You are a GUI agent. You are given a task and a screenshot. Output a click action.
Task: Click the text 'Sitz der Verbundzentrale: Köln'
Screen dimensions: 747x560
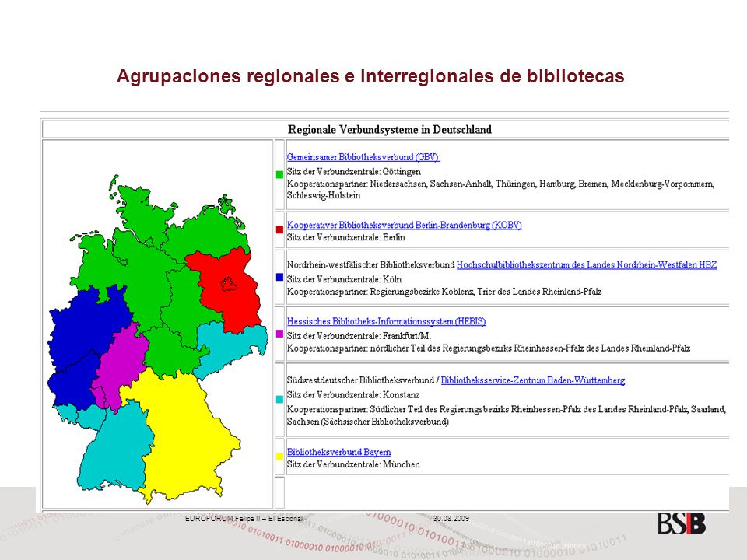click(x=344, y=279)
